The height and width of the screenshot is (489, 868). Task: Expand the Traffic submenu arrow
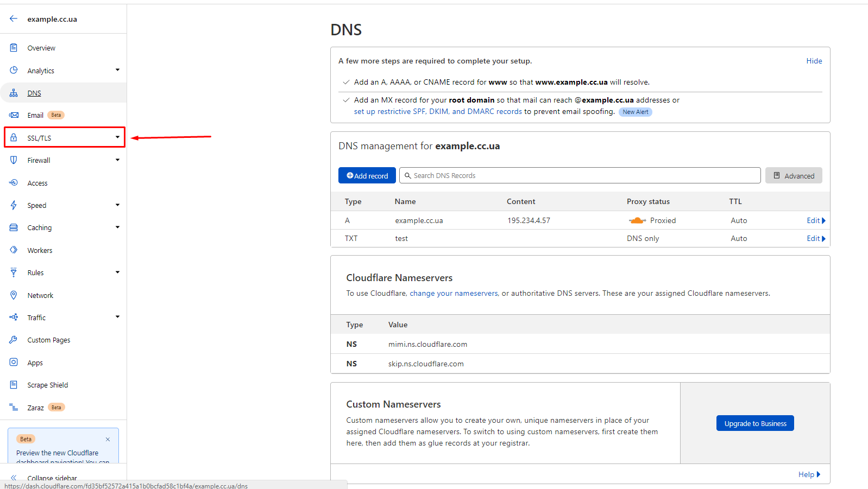pyautogui.click(x=117, y=317)
